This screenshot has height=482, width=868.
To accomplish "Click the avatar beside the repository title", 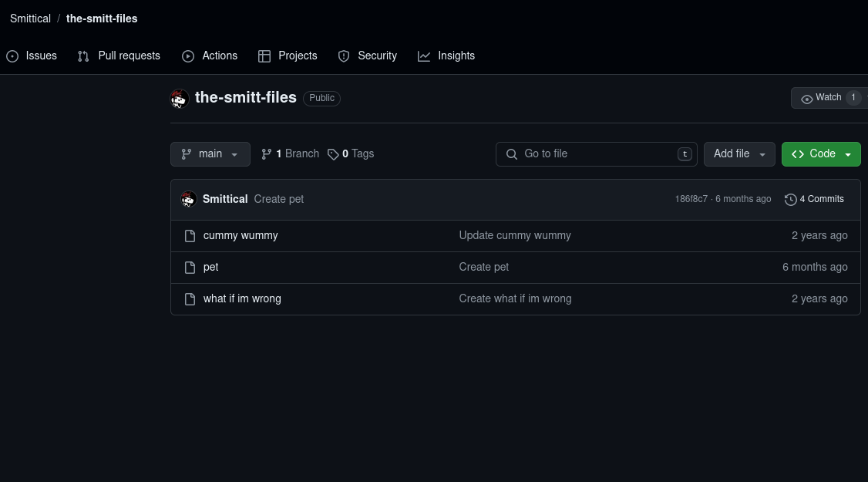I will click(x=180, y=98).
